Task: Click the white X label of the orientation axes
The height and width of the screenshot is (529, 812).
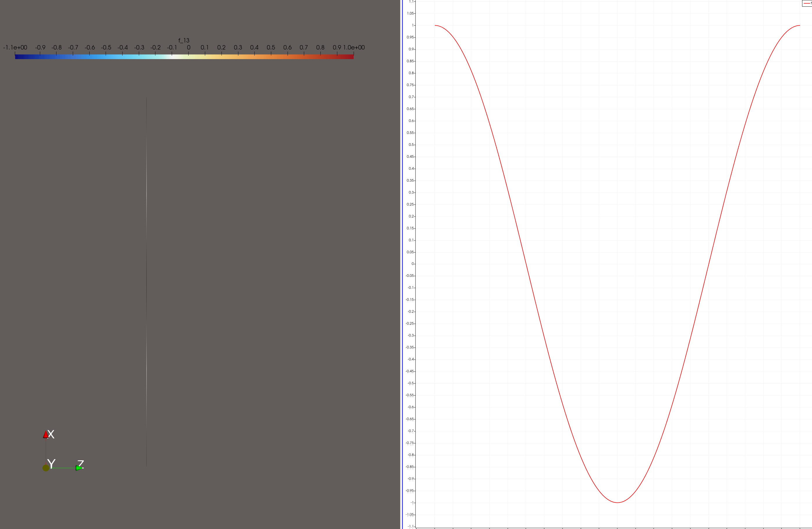Action: click(x=51, y=434)
